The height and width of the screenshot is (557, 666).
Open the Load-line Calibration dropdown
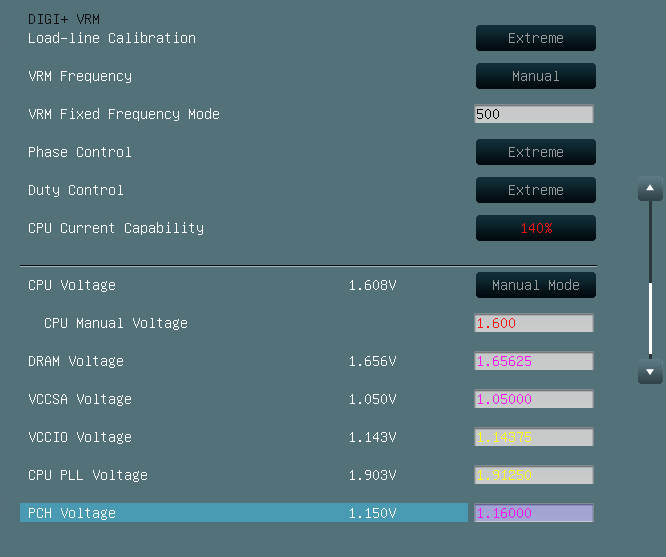(x=536, y=38)
